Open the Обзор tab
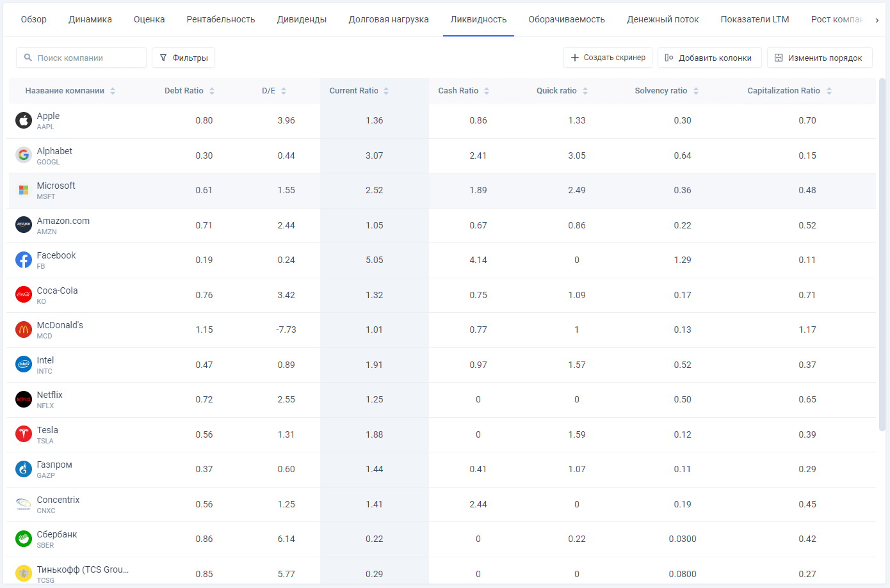Image resolution: width=890 pixels, height=588 pixels. click(x=34, y=19)
